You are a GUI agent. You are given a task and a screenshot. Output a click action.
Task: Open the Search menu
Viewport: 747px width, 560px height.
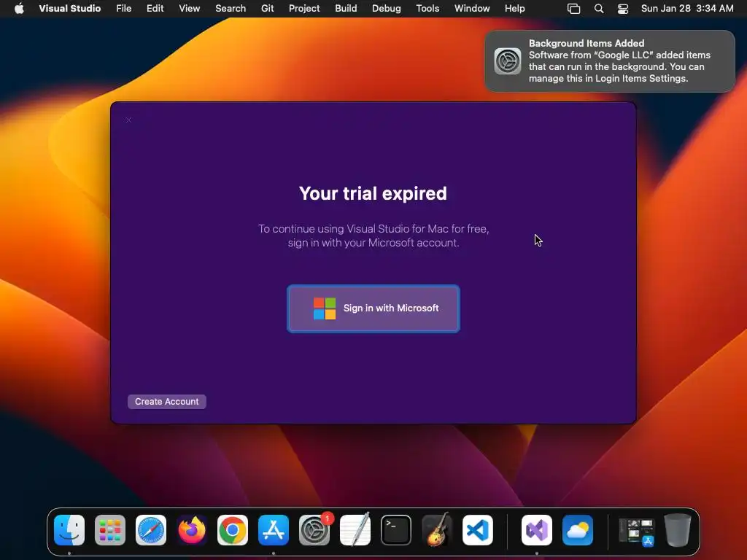click(x=231, y=9)
